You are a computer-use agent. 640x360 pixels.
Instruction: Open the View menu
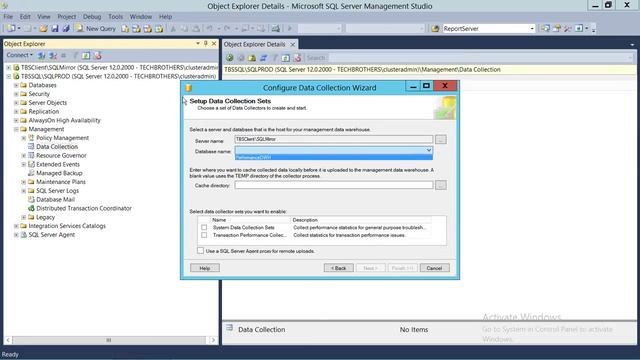pos(44,17)
